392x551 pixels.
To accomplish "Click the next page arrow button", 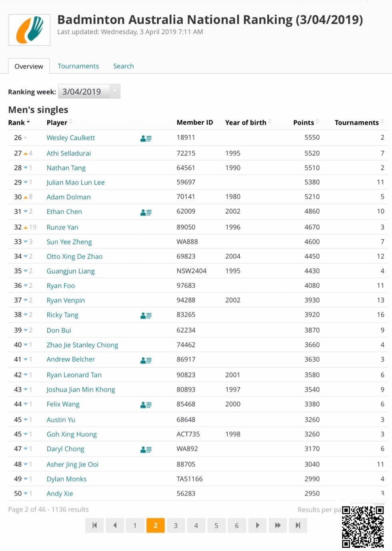I will tap(257, 525).
